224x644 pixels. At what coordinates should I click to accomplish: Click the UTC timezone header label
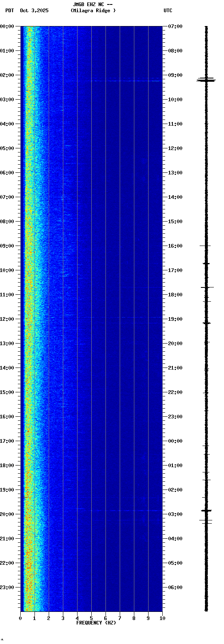click(x=168, y=11)
